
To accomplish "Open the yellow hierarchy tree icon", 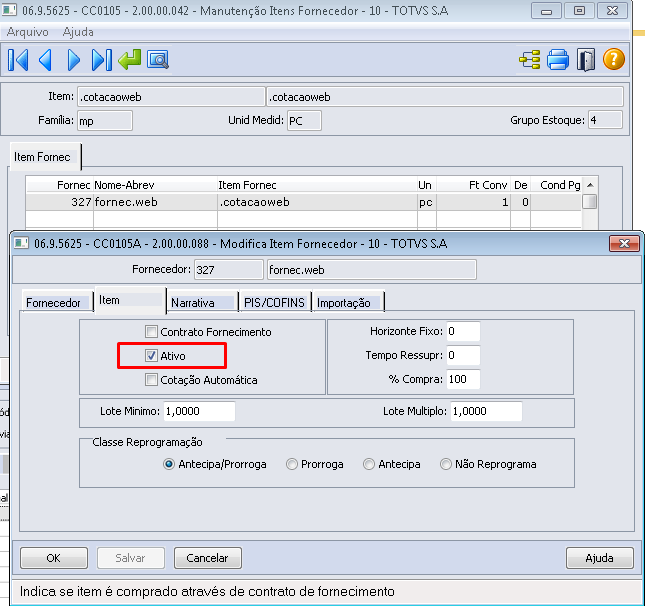I will 529,60.
